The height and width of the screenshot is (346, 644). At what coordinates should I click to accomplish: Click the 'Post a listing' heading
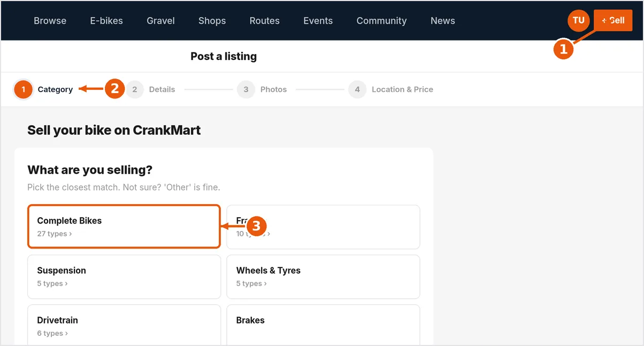(224, 56)
